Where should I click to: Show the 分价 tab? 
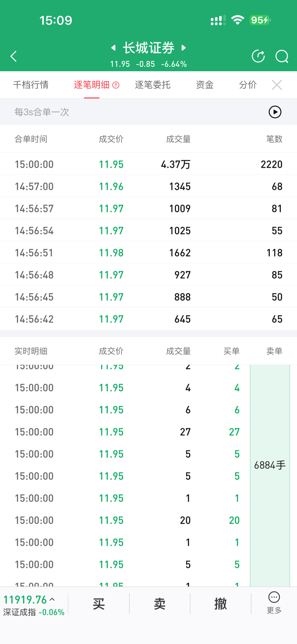[x=248, y=85]
